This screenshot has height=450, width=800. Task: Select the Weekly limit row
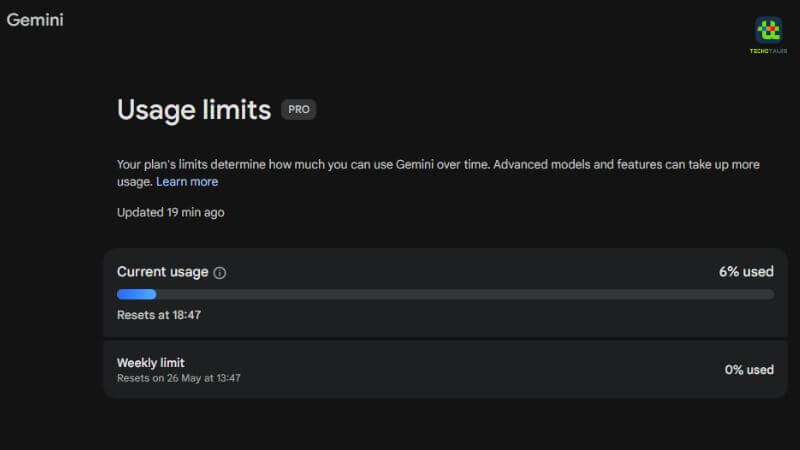click(x=445, y=369)
